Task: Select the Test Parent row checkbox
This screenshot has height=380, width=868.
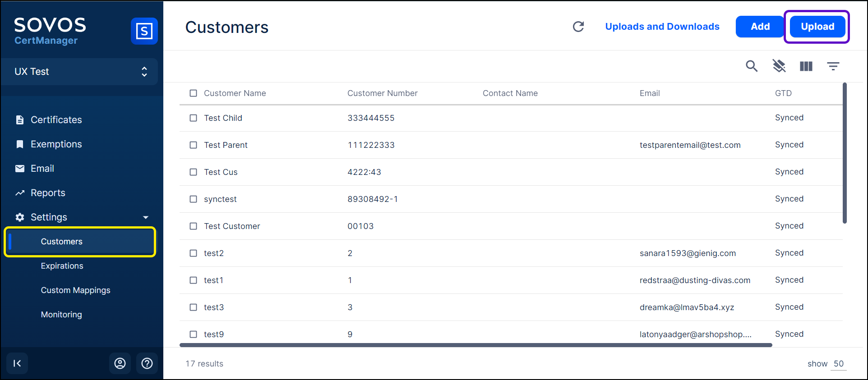Action: click(x=194, y=145)
